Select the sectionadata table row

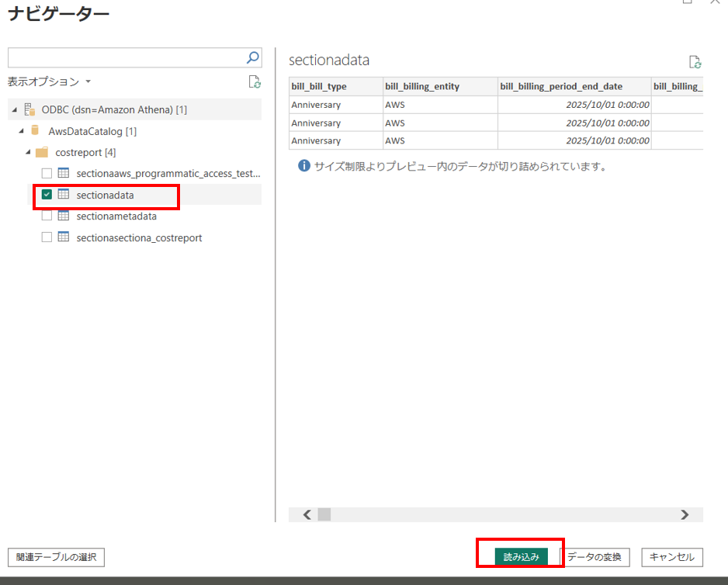coord(144,195)
